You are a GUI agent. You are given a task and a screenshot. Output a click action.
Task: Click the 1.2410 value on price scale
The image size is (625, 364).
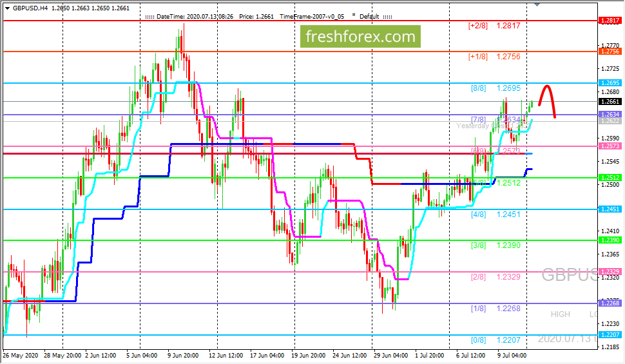click(x=610, y=231)
